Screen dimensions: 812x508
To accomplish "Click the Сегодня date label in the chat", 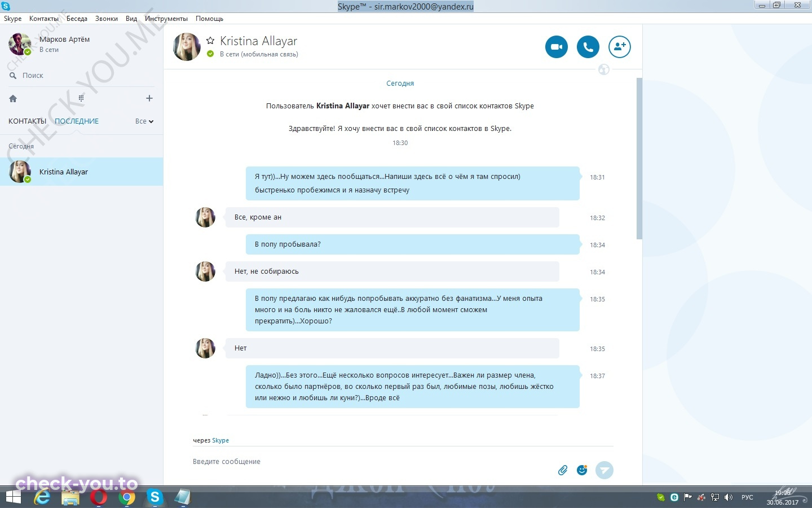I will [x=400, y=83].
